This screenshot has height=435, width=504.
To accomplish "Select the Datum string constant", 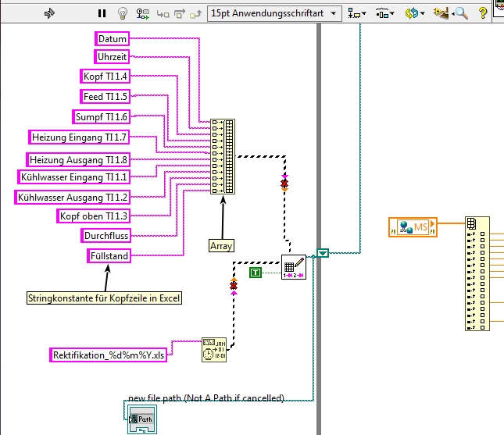I will point(113,38).
